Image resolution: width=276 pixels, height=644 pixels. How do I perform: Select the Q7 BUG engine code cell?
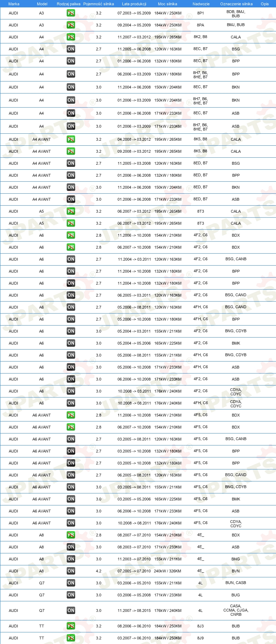pos(236,595)
